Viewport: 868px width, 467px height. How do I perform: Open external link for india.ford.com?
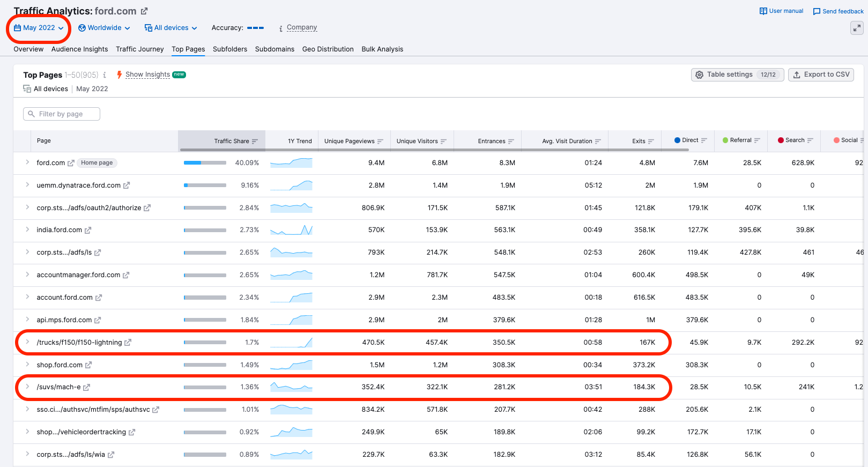88,230
